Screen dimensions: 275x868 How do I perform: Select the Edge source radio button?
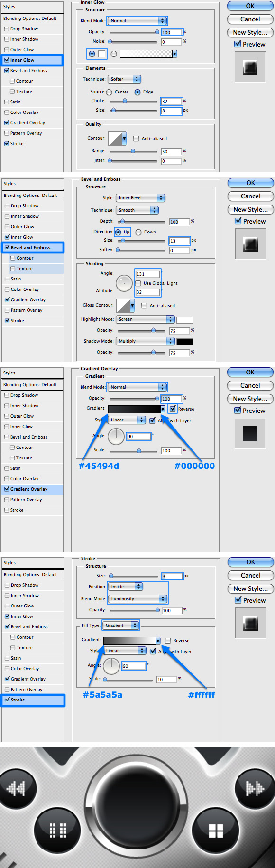pyautogui.click(x=137, y=92)
